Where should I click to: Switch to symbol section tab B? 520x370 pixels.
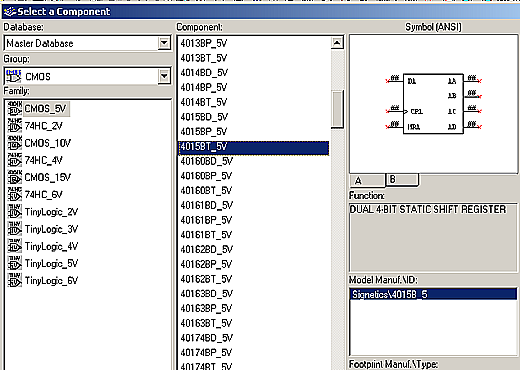[402, 179]
